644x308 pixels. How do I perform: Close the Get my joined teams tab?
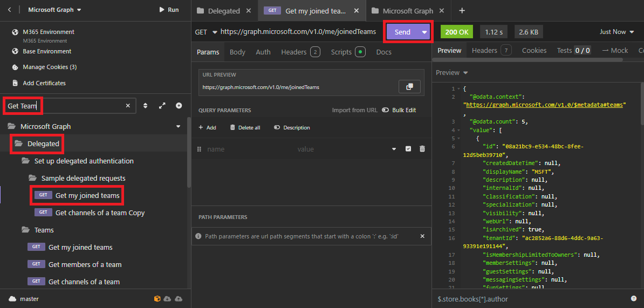(357, 11)
